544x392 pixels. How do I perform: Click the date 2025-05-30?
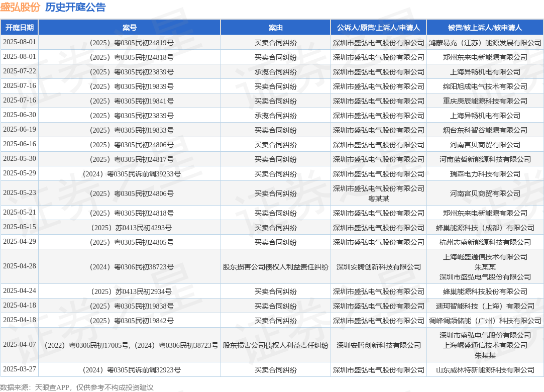point(20,159)
